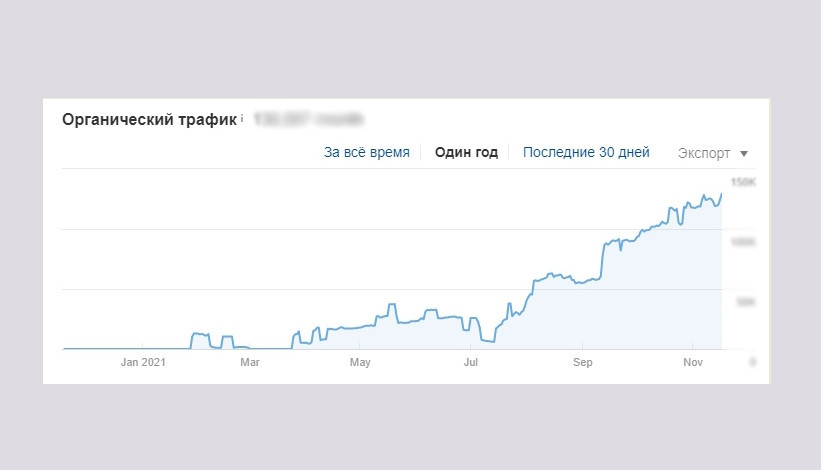The height and width of the screenshot is (470, 821).
Task: Click the Sep axis label
Action: tap(582, 362)
